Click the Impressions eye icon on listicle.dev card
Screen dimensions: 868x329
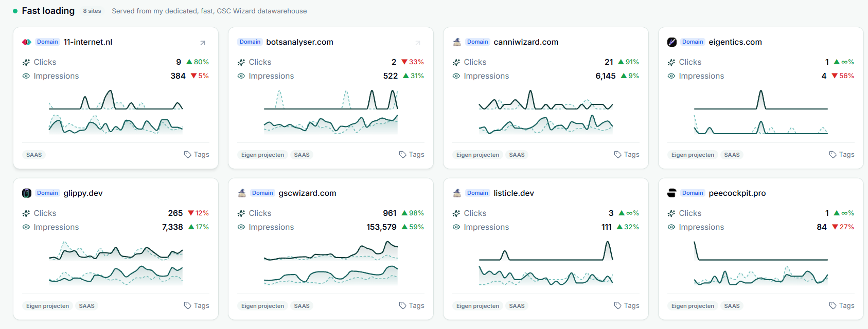pyautogui.click(x=456, y=227)
